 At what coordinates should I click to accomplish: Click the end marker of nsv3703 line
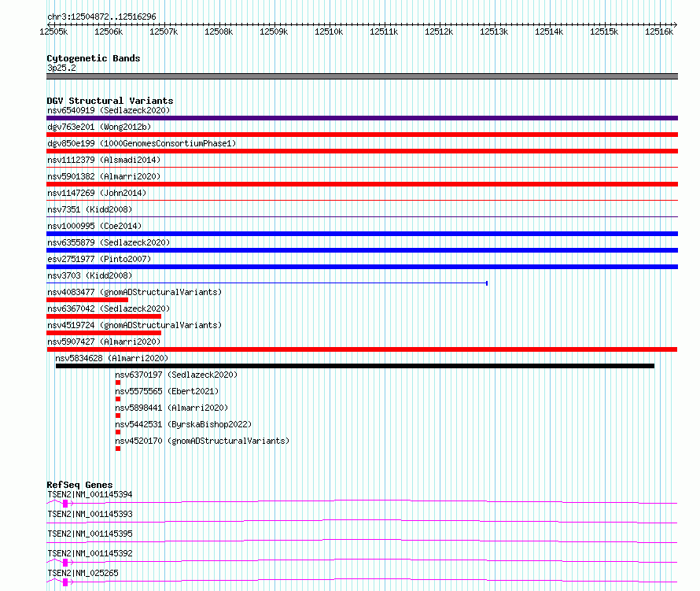(x=487, y=283)
